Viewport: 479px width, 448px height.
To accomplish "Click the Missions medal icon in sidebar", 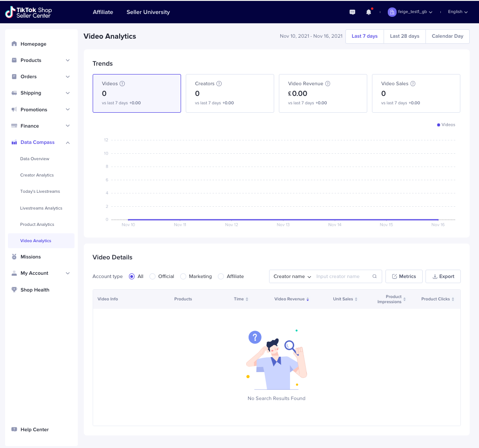I will point(14,257).
